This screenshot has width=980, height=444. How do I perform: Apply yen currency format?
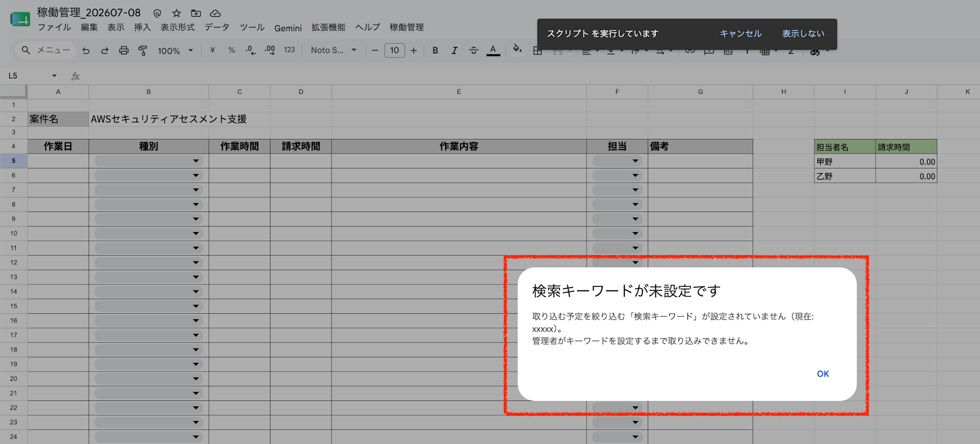pyautogui.click(x=212, y=50)
